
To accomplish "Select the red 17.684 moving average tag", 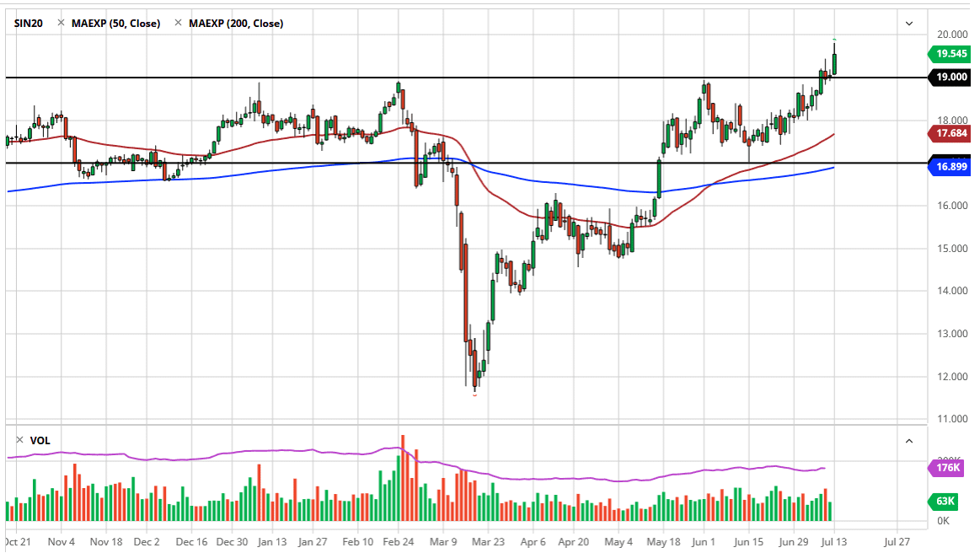I will pyautogui.click(x=951, y=133).
